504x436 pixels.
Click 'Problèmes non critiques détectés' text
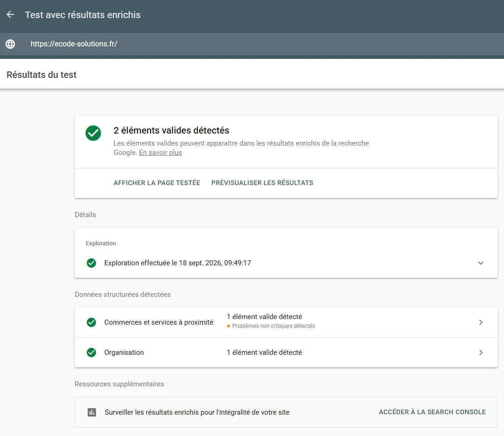274,326
